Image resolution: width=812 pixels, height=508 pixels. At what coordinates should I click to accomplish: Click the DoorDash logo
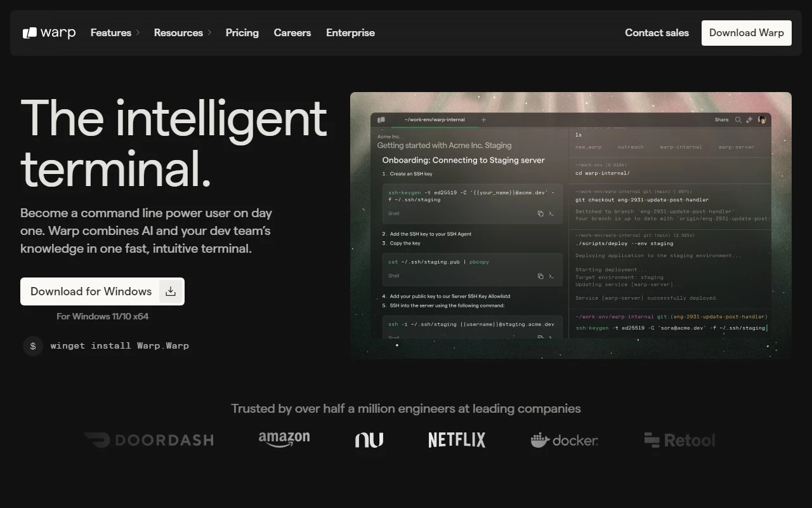pyautogui.click(x=148, y=440)
